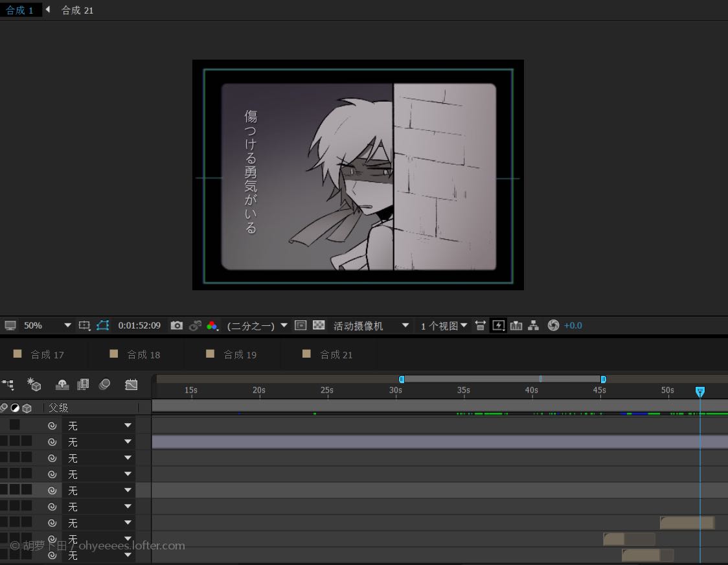Screen dimensions: 728x565
Task: Click the composition preview image in the viewer
Action: [x=358, y=175]
